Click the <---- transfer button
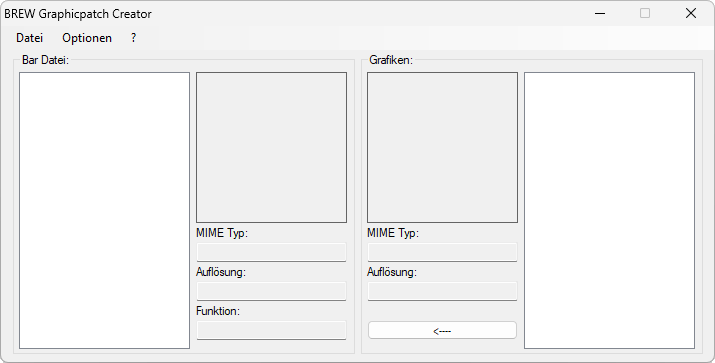 click(x=442, y=331)
